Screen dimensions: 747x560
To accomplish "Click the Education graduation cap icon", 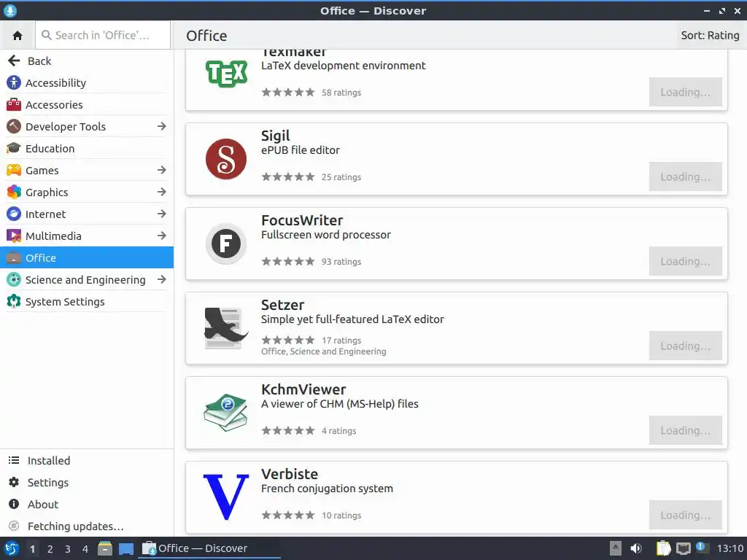I will [14, 149].
